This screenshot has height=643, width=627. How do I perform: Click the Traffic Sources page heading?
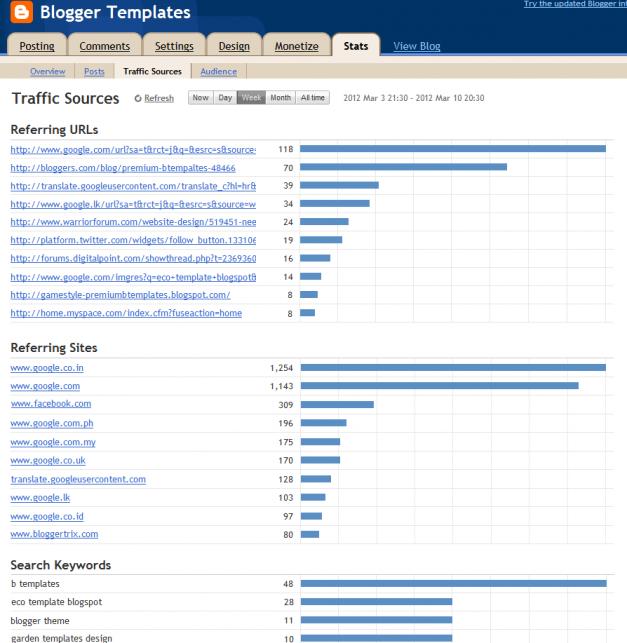pyautogui.click(x=66, y=98)
